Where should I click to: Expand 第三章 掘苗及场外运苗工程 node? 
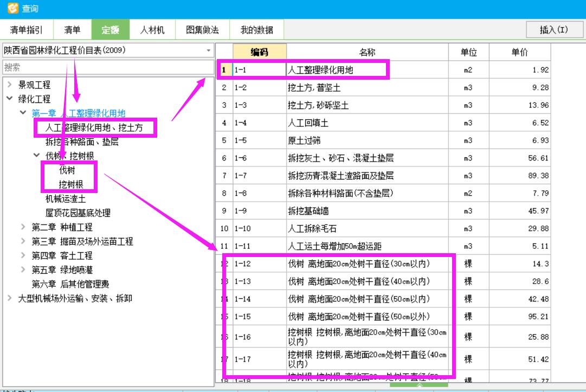pos(23,241)
